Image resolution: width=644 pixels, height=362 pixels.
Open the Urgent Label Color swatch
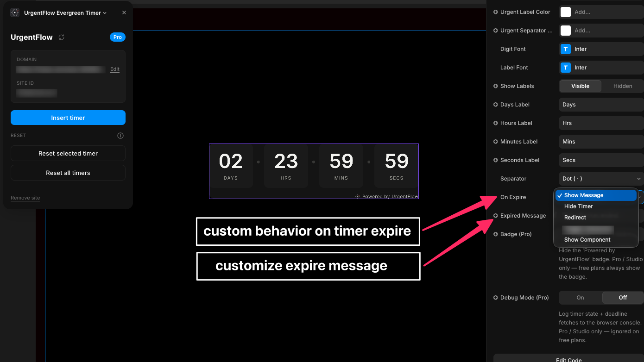pos(566,12)
